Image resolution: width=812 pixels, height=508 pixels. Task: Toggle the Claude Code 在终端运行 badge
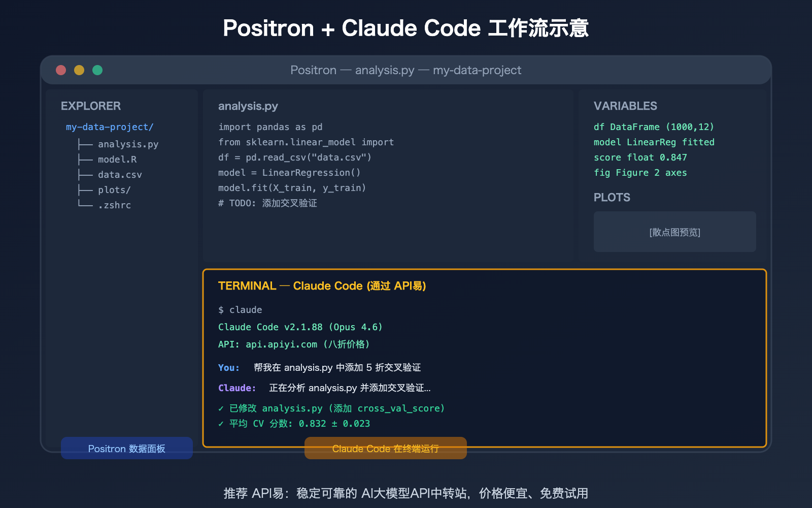pos(385,448)
